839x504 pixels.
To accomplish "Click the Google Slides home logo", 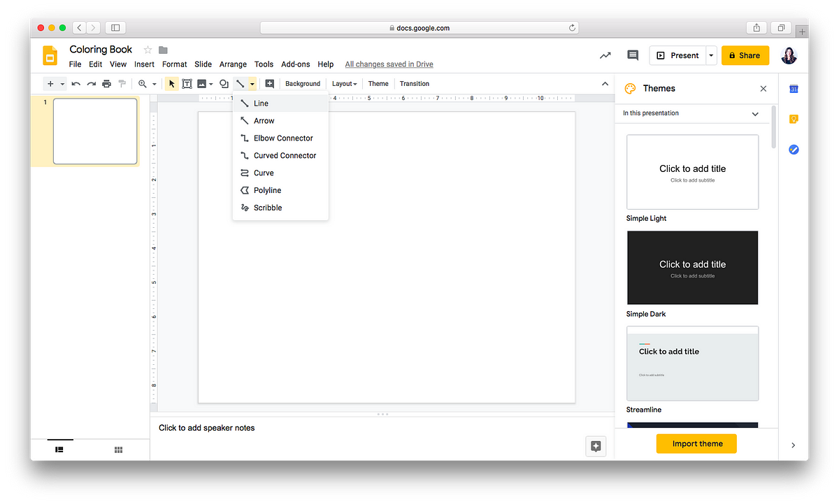I will pyautogui.click(x=50, y=55).
